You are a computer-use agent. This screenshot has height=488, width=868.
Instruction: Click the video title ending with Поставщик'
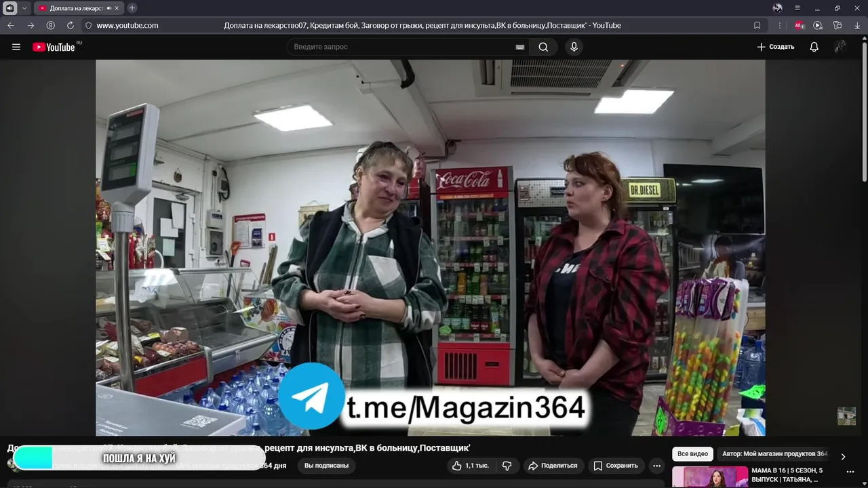click(x=239, y=448)
